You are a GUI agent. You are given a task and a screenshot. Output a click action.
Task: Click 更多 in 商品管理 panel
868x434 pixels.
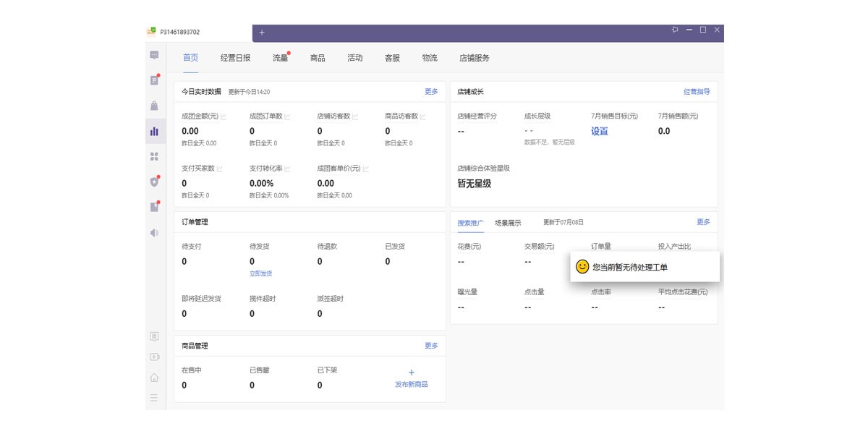point(431,346)
